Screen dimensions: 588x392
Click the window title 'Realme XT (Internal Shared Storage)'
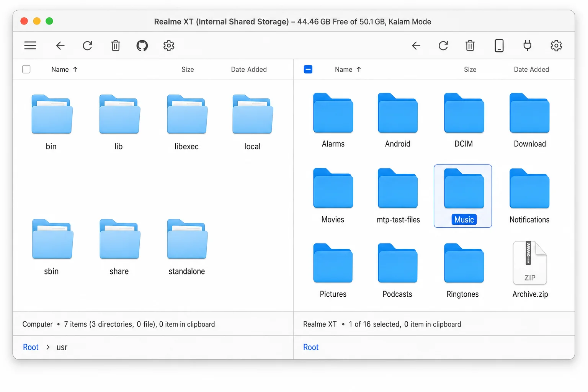click(x=221, y=22)
